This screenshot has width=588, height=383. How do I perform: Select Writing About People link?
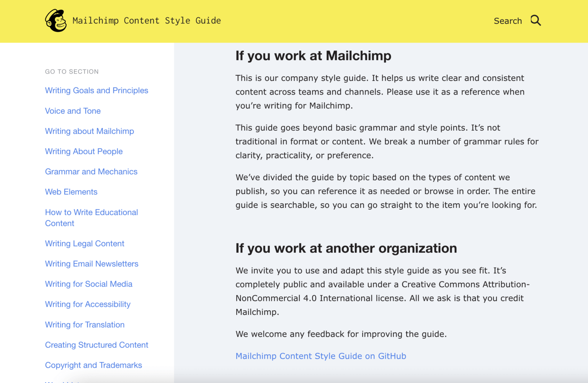pos(84,151)
